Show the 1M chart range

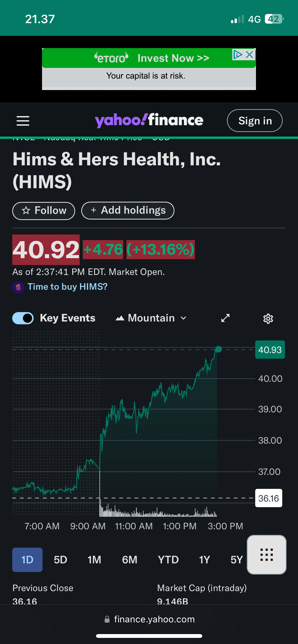pyautogui.click(x=94, y=560)
